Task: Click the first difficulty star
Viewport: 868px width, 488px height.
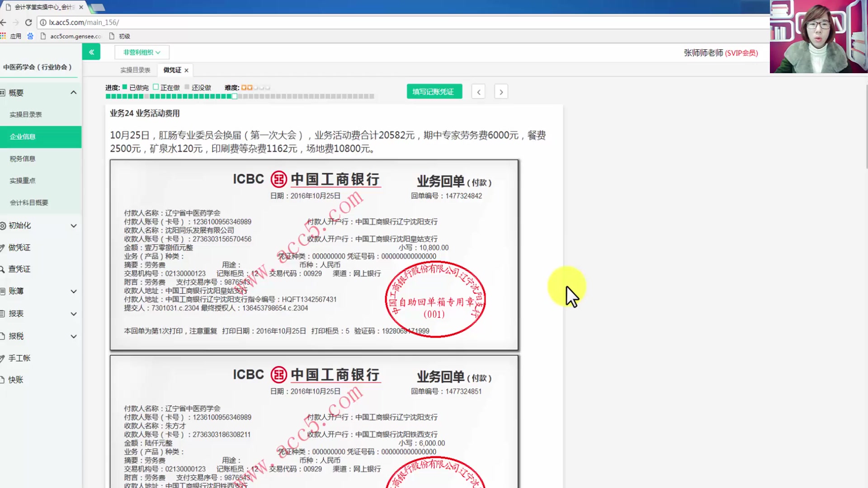Action: pyautogui.click(x=244, y=88)
